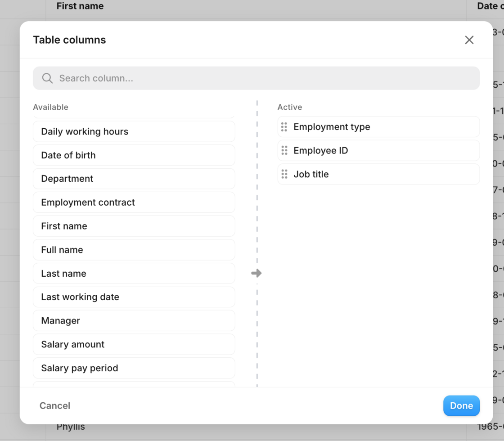This screenshot has width=504, height=441.
Task: Close the Table columns dialog
Action: point(469,40)
